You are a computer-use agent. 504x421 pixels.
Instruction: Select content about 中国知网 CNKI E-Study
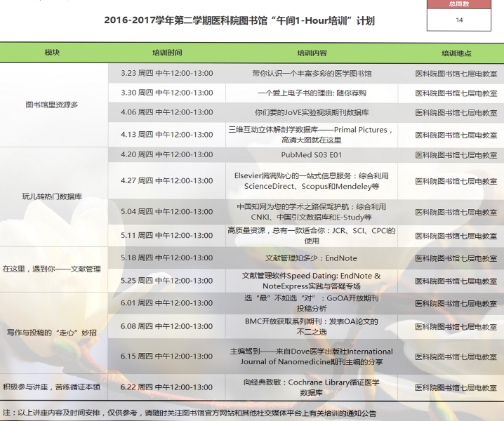312,212
